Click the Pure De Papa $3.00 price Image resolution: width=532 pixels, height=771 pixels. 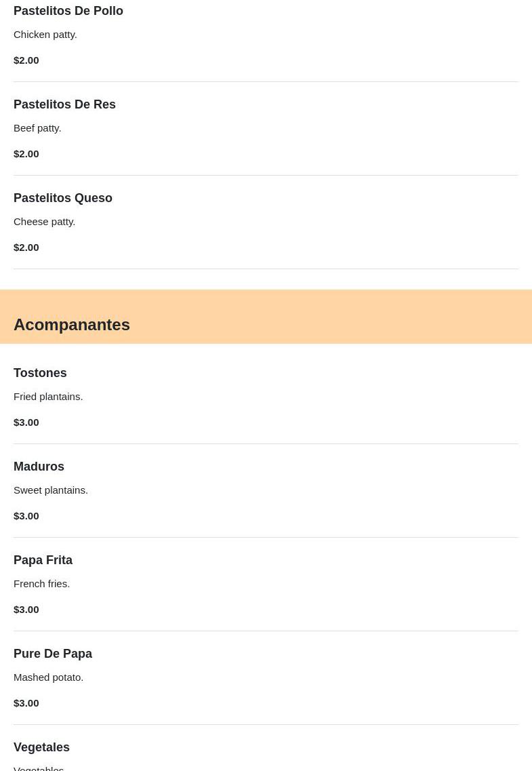(26, 703)
